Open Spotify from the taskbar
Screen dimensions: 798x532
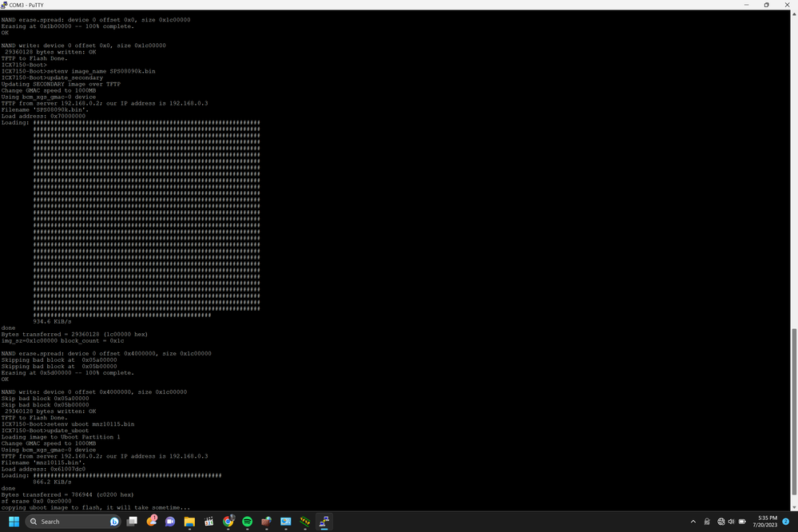(x=248, y=522)
